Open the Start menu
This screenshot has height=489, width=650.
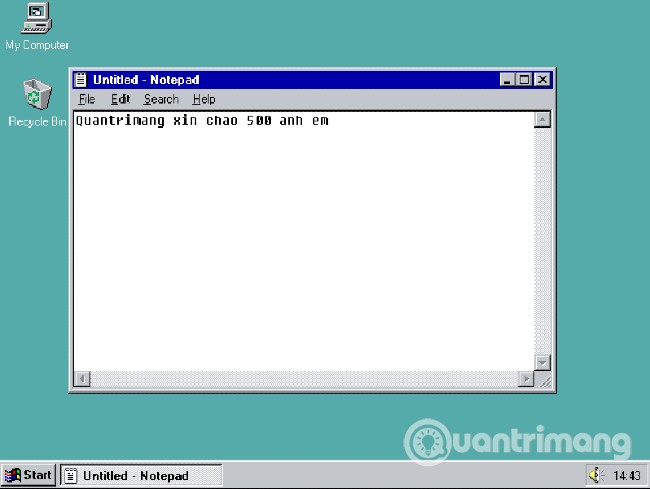tap(28, 475)
